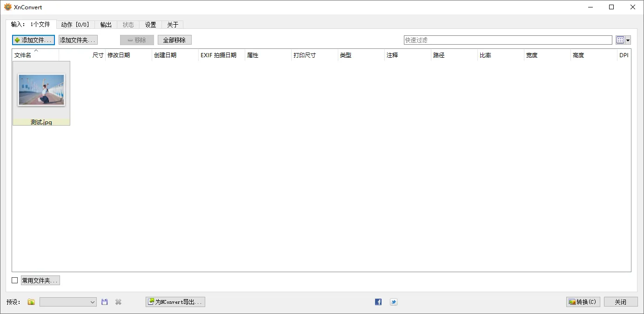Delete preset with the X icon
Screen dimensions: 644x314
point(118,302)
